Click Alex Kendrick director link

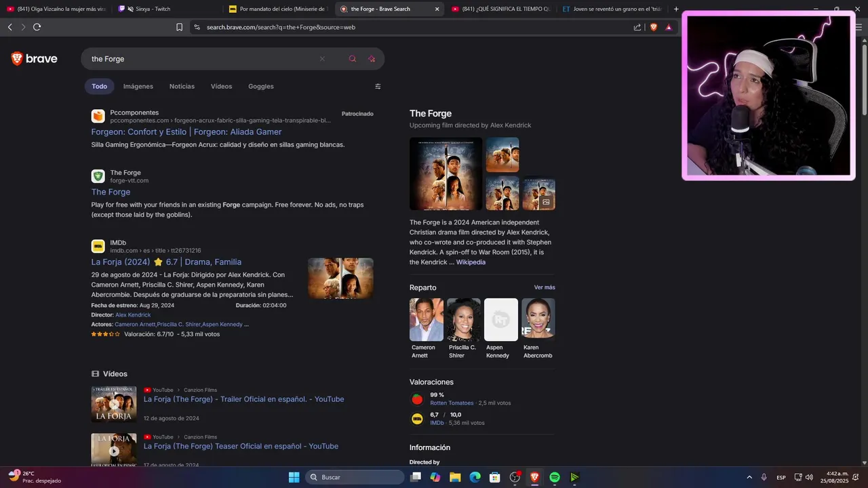[x=133, y=315]
